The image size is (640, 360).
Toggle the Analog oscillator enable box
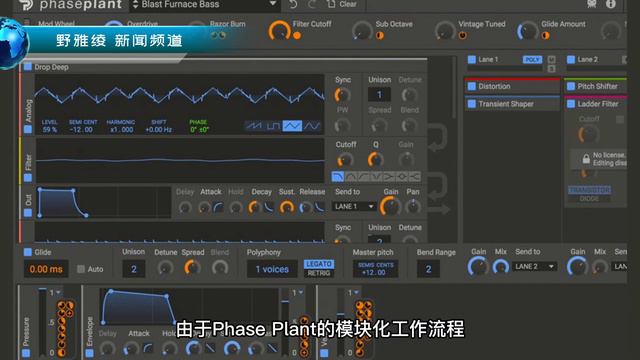[28, 129]
